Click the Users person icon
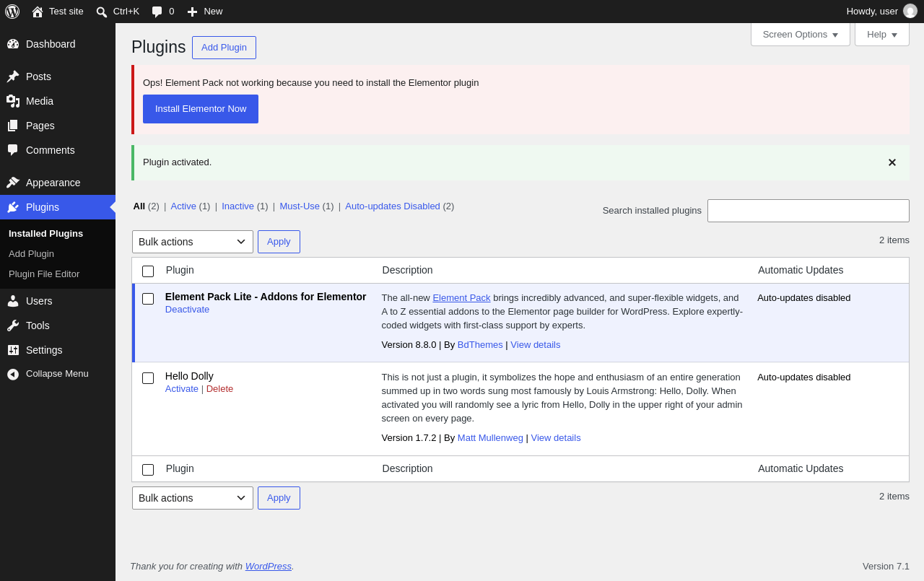 click(13, 301)
